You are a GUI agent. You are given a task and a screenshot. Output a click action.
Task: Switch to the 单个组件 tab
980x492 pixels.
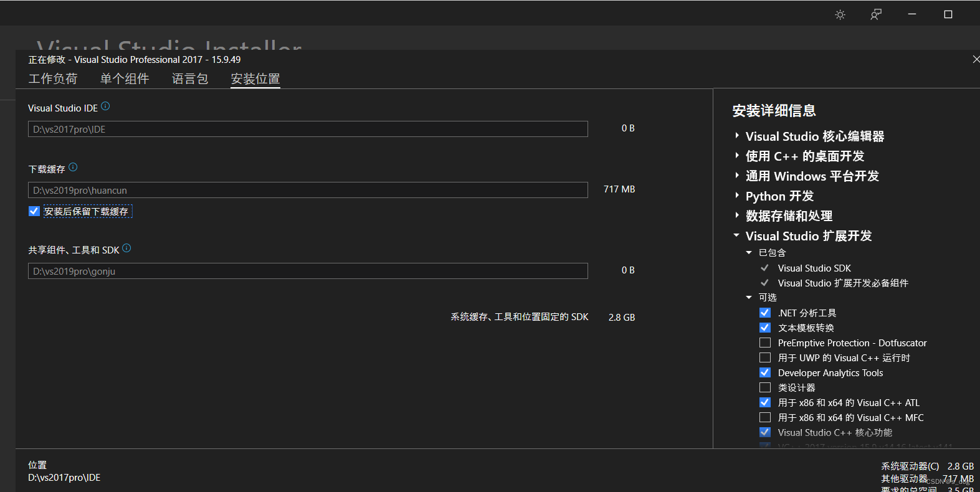click(x=125, y=78)
